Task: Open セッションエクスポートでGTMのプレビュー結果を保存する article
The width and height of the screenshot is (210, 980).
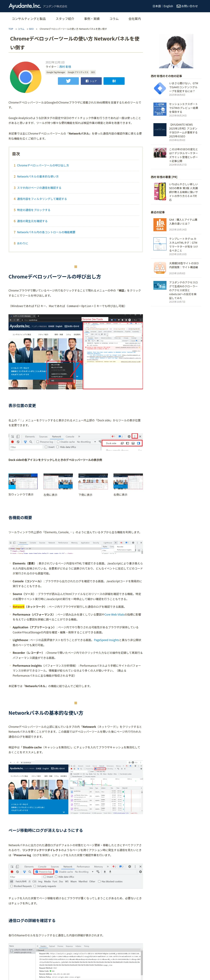Action: [x=183, y=108]
